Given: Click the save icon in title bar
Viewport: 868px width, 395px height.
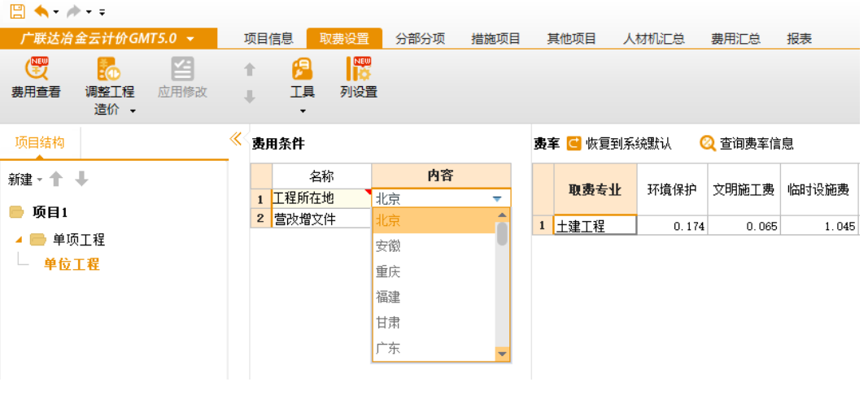Looking at the screenshot, I should point(16,11).
